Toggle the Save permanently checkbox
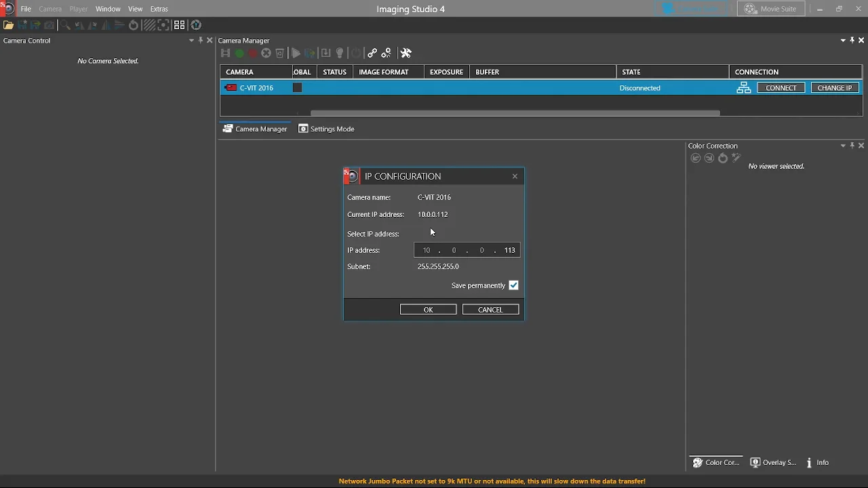This screenshot has height=488, width=868. [x=513, y=285]
